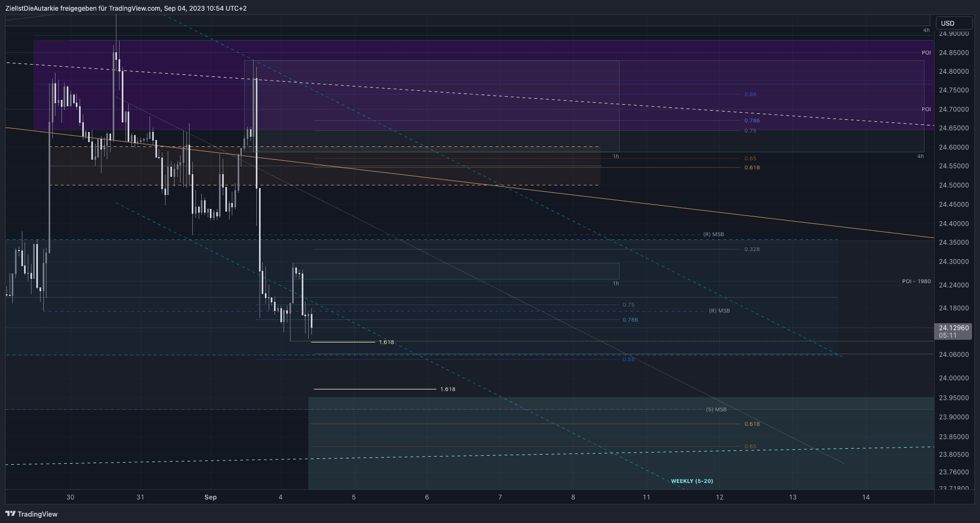Viewport: 980px width, 523px height.
Task: Click the 24.85000 price axis label
Action: click(953, 53)
